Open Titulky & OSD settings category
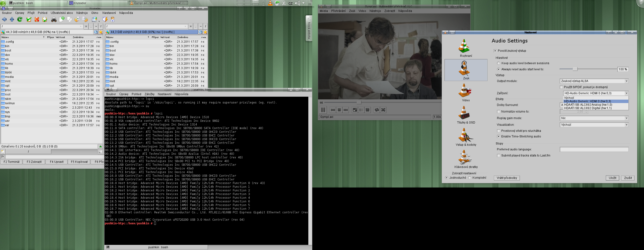Image resolution: width=644 pixels, height=250 pixels. (466, 115)
